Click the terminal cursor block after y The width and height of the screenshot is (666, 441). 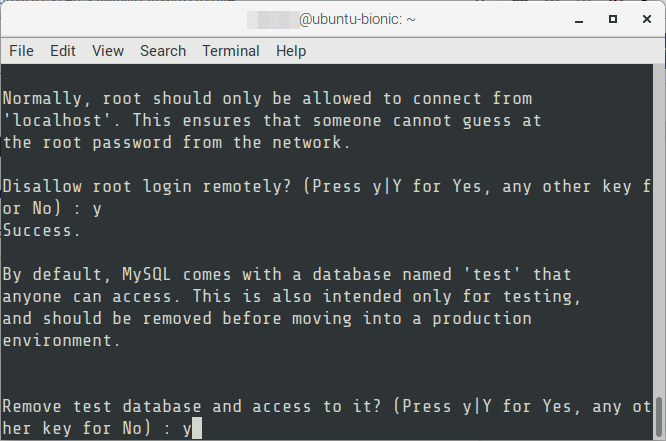coord(197,428)
